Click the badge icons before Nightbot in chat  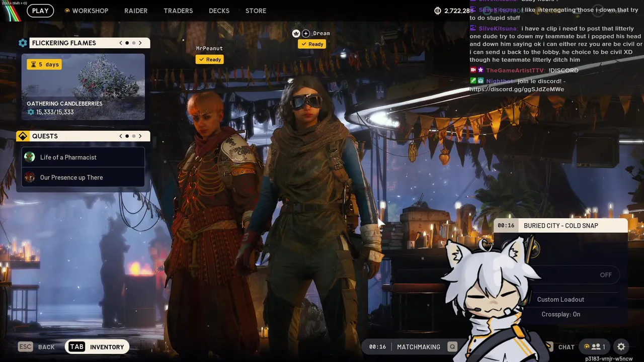pos(476,81)
